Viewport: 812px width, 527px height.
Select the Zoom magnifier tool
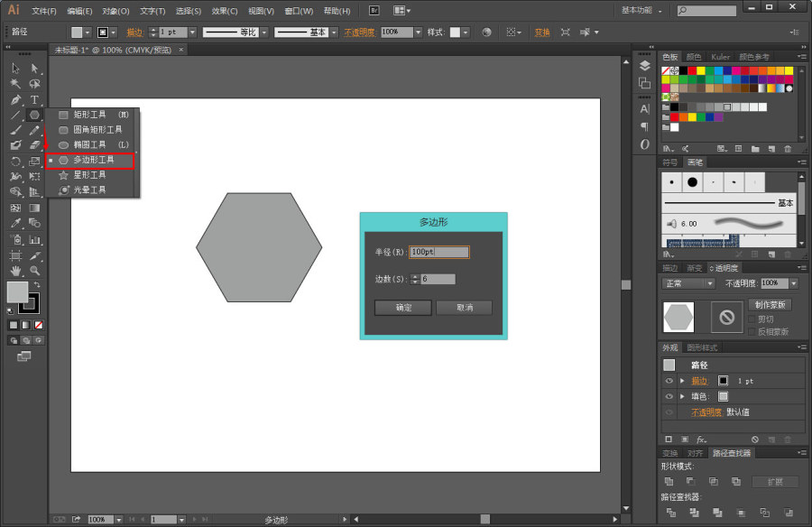click(x=34, y=271)
